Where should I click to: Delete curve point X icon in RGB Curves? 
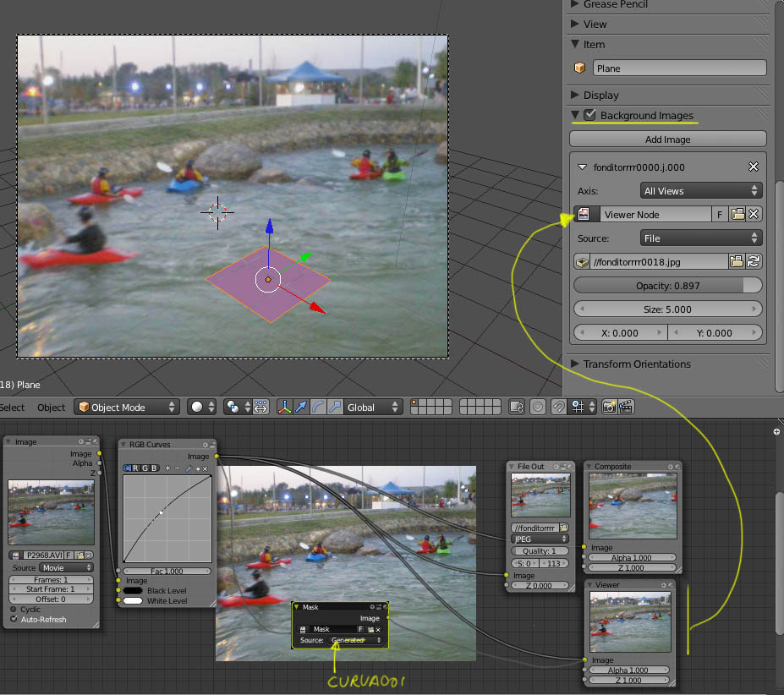tap(205, 468)
